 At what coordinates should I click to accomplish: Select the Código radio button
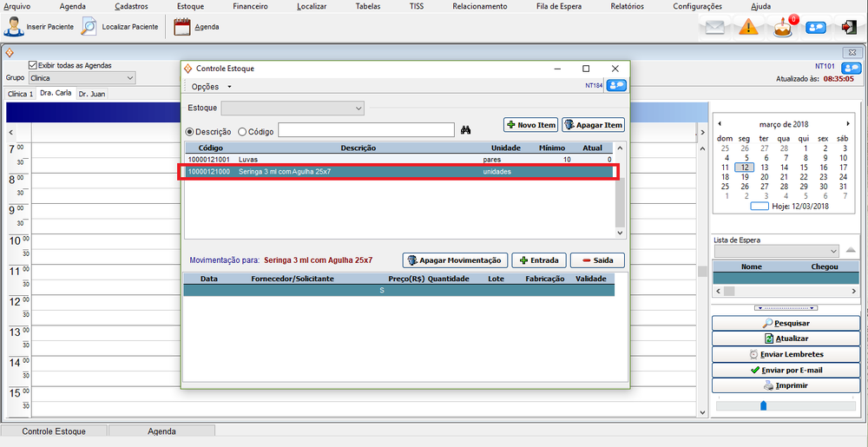click(x=242, y=131)
